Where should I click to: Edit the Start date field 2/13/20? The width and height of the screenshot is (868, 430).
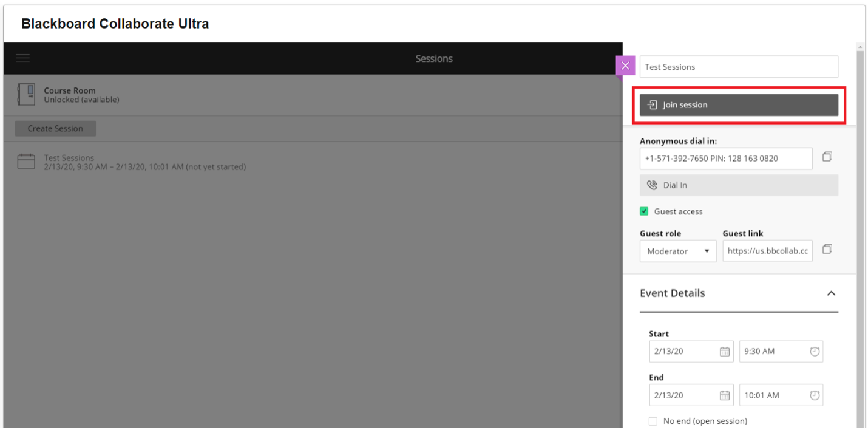point(691,351)
